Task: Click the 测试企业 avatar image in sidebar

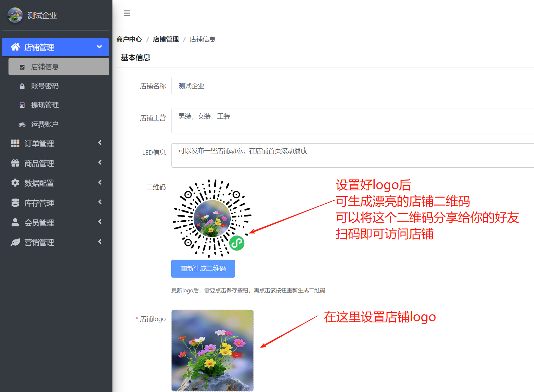Action: (x=15, y=15)
